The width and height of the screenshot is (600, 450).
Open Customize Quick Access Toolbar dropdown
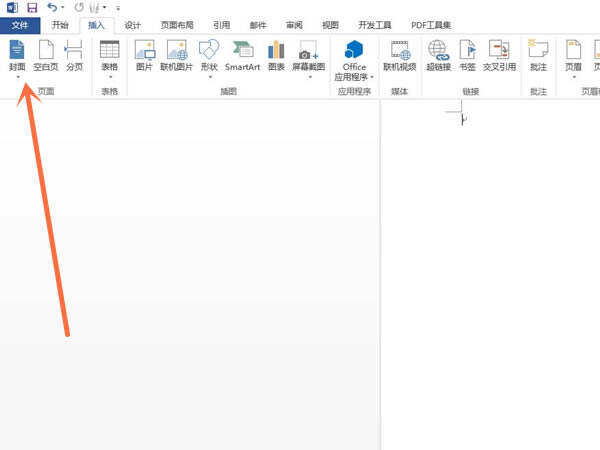pos(118,8)
